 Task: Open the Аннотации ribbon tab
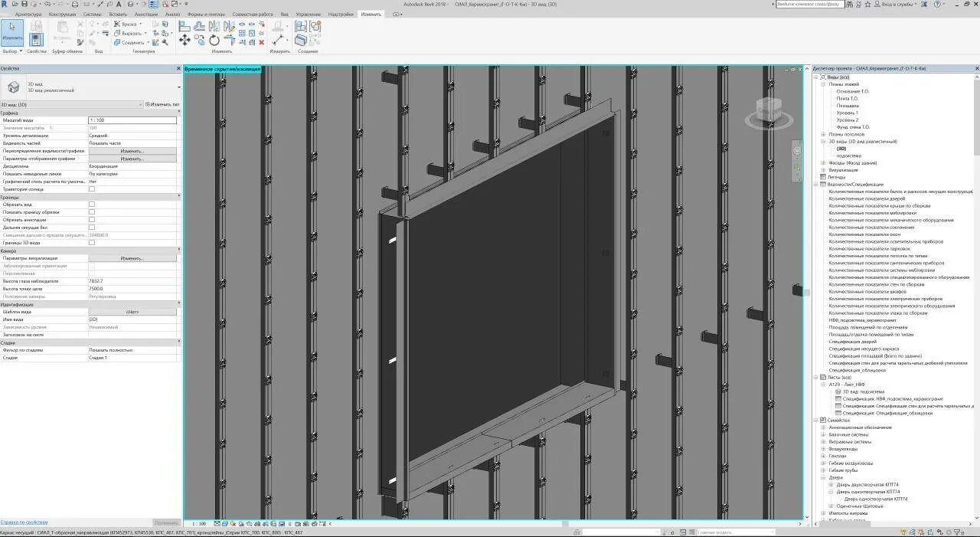(x=145, y=15)
